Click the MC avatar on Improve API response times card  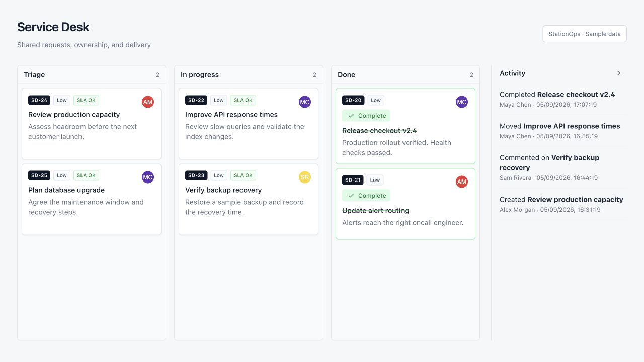coord(305,102)
